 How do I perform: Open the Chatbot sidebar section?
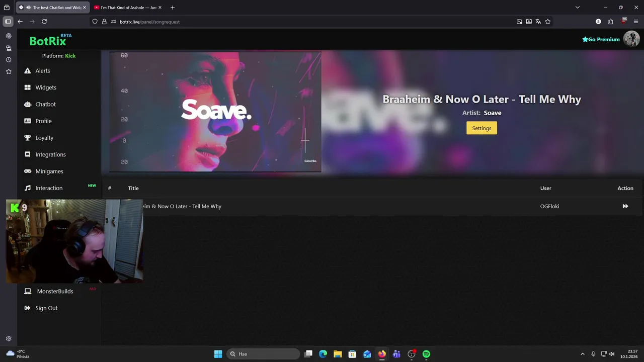(x=45, y=104)
